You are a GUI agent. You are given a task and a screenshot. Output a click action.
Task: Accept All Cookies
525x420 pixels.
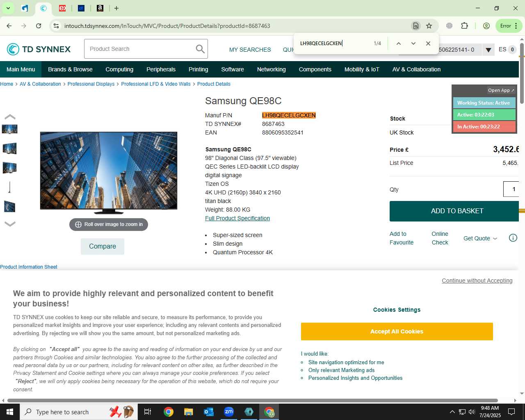pos(397,331)
